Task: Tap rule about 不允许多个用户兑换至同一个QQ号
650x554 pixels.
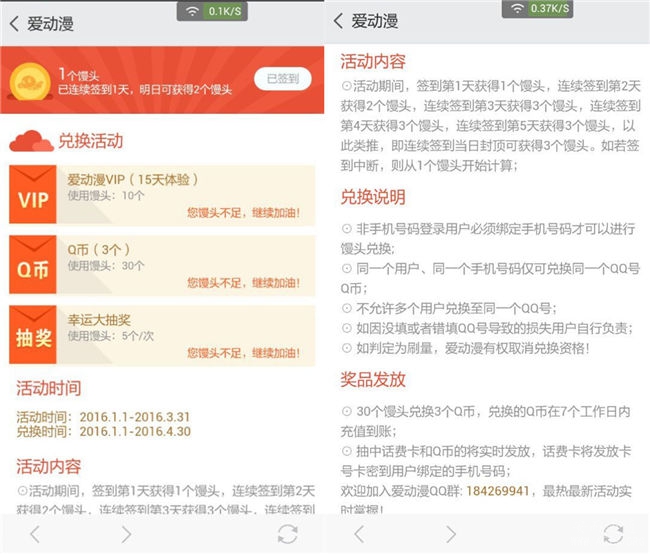Action: point(449,308)
